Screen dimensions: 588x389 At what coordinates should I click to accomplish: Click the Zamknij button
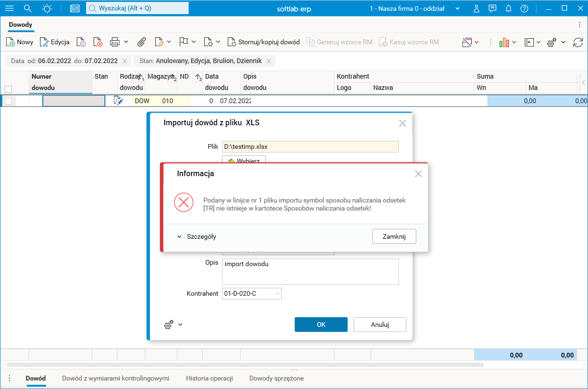pyautogui.click(x=394, y=236)
